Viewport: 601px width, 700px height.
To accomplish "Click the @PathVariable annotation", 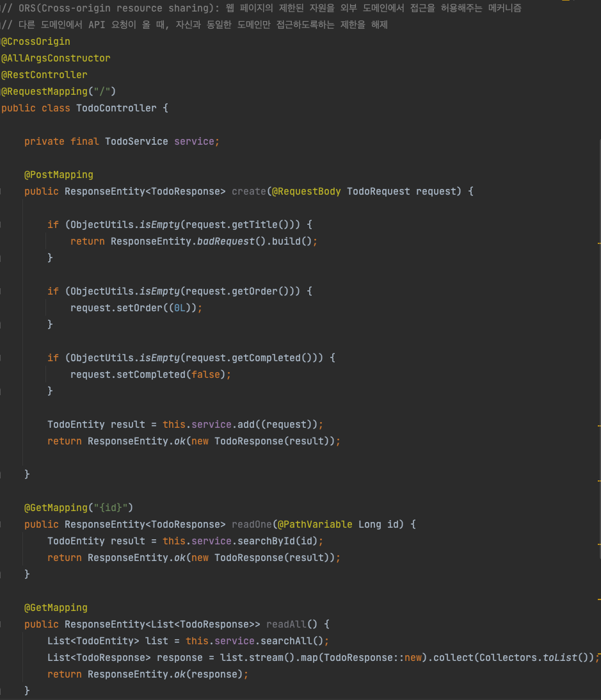I will [x=315, y=525].
